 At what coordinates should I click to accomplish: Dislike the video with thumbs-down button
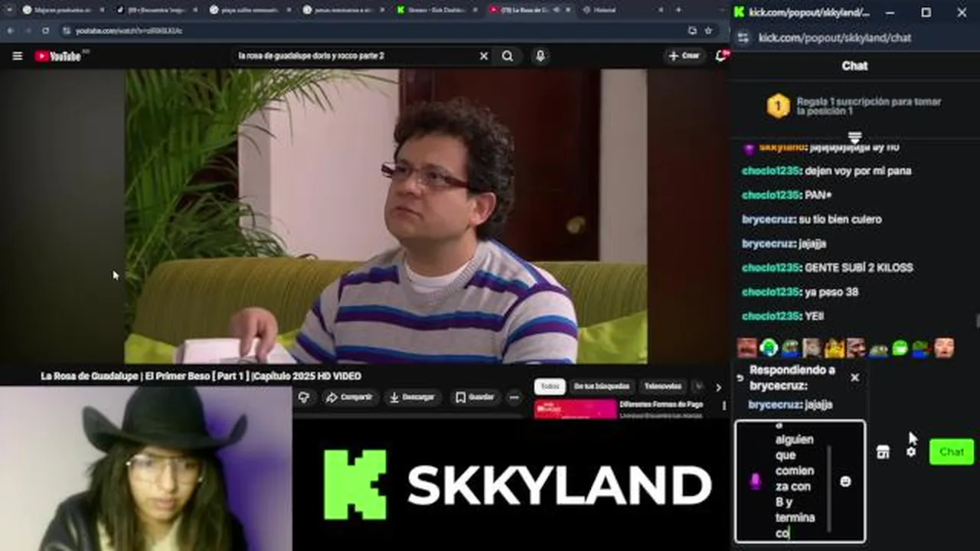click(304, 397)
